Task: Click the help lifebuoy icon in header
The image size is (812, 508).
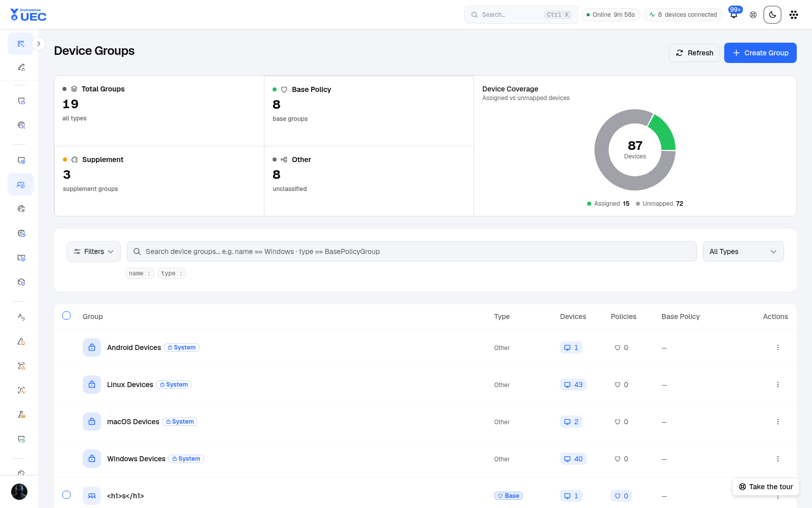Action: (x=753, y=15)
